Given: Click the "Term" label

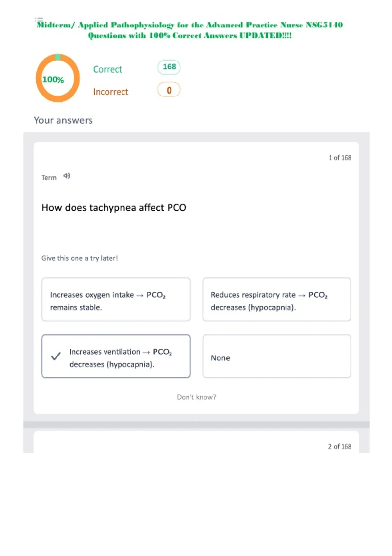Looking at the screenshot, I should coord(49,178).
